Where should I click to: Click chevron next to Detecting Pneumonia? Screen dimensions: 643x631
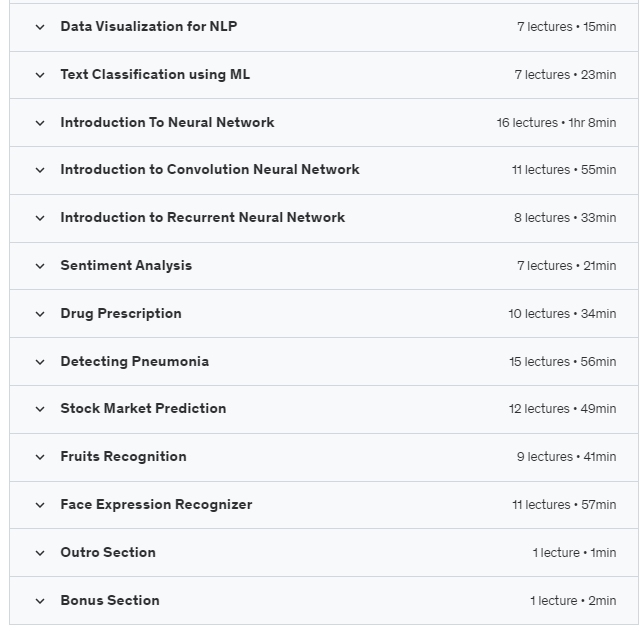(40, 362)
